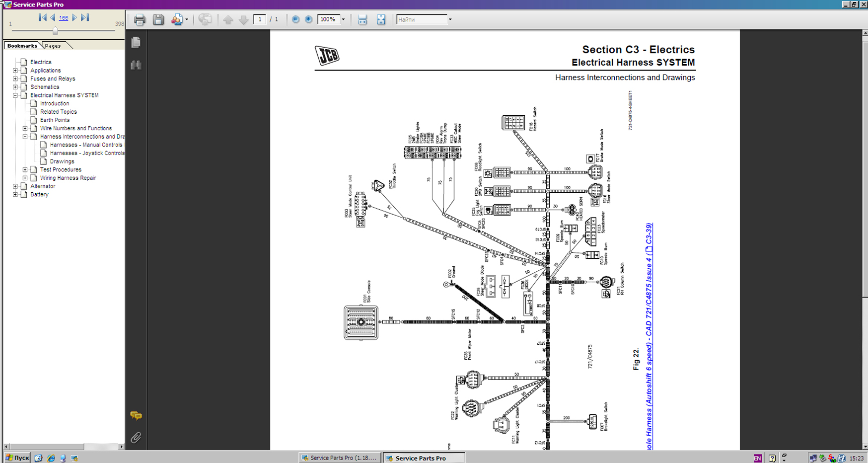Expand the Fuses and Relays bookmark
The width and height of the screenshot is (868, 463).
[15, 78]
